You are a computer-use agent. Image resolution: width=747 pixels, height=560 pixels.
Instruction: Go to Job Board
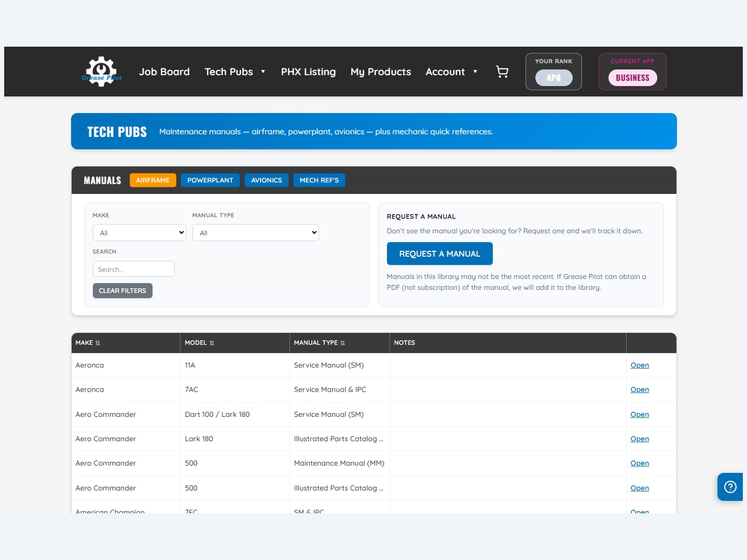[164, 72]
